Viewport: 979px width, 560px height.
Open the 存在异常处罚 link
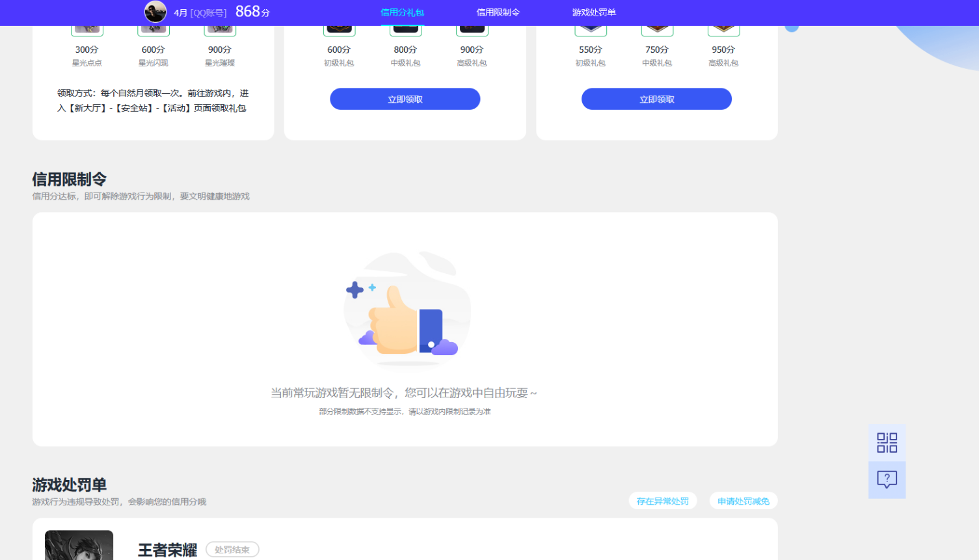point(662,501)
